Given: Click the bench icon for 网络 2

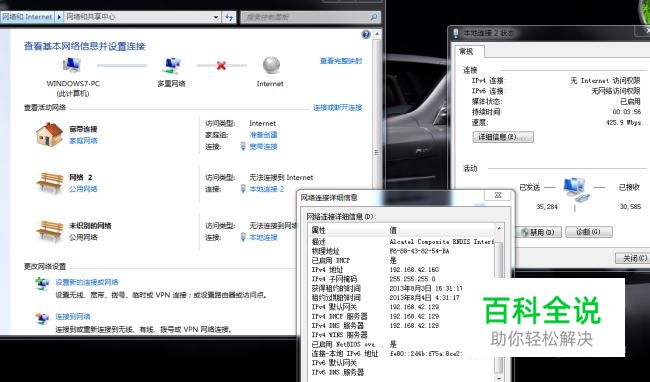Looking at the screenshot, I should tap(50, 183).
